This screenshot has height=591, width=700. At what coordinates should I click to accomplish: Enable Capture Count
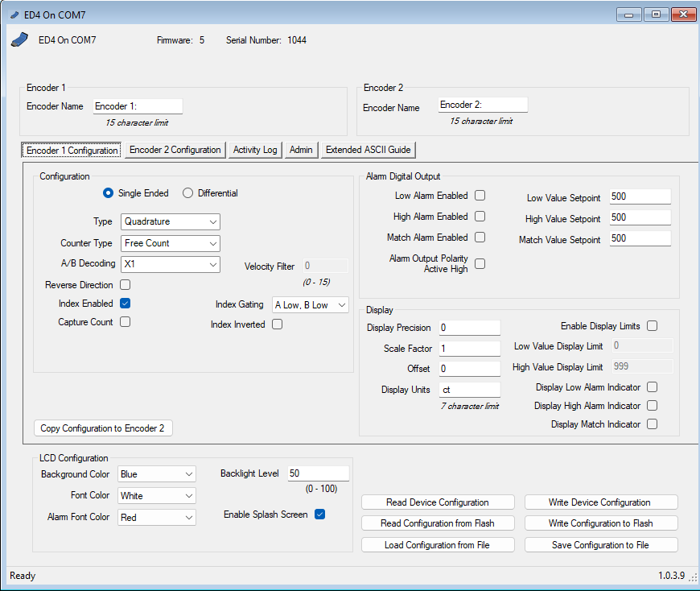coord(125,321)
